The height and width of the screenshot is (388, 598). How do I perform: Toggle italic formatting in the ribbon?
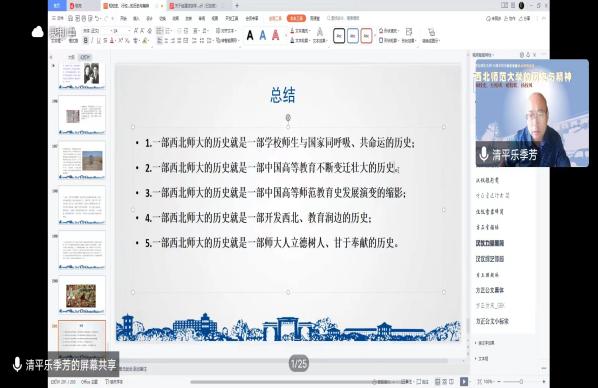click(x=92, y=40)
